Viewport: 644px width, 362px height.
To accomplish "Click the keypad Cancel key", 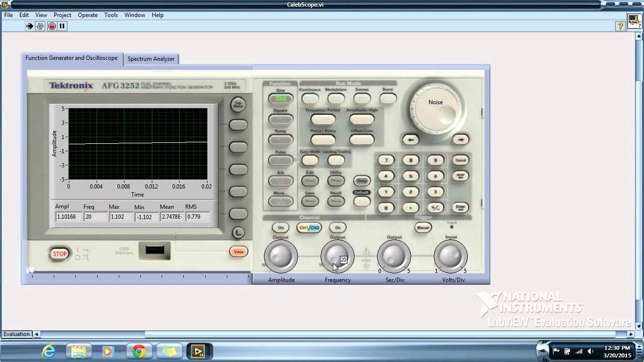I will (x=460, y=160).
